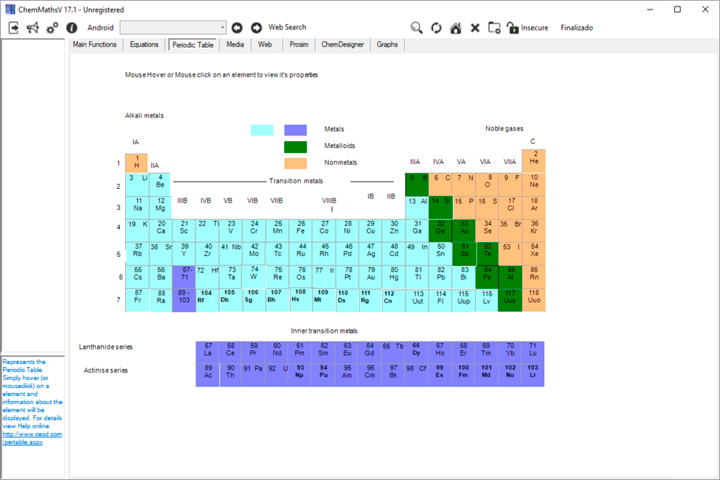Viewport: 720px width, 480px height.
Task: Select Uranium cell 92 U
Action: pos(277,375)
